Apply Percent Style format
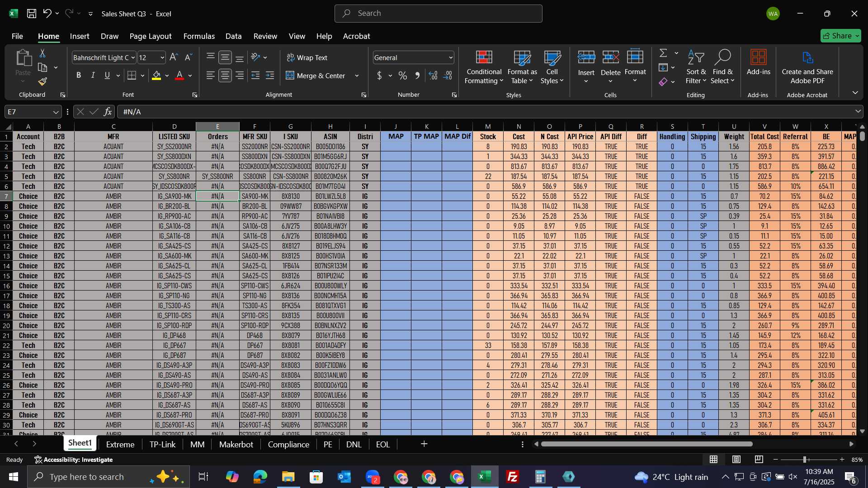868x488 pixels. pos(403,75)
